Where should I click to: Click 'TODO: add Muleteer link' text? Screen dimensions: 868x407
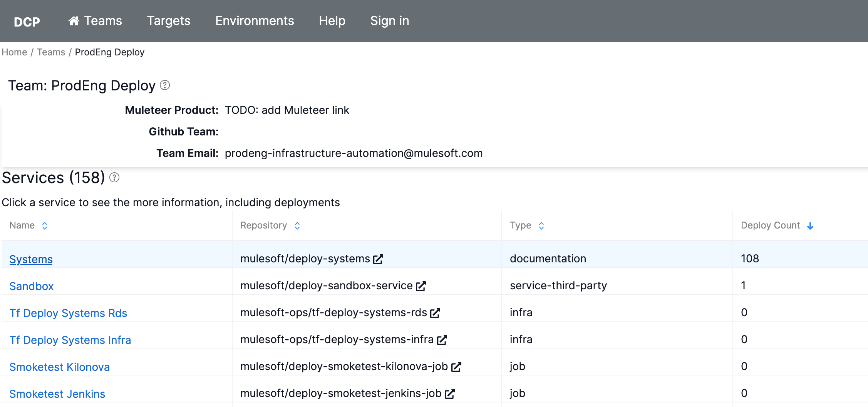point(287,110)
